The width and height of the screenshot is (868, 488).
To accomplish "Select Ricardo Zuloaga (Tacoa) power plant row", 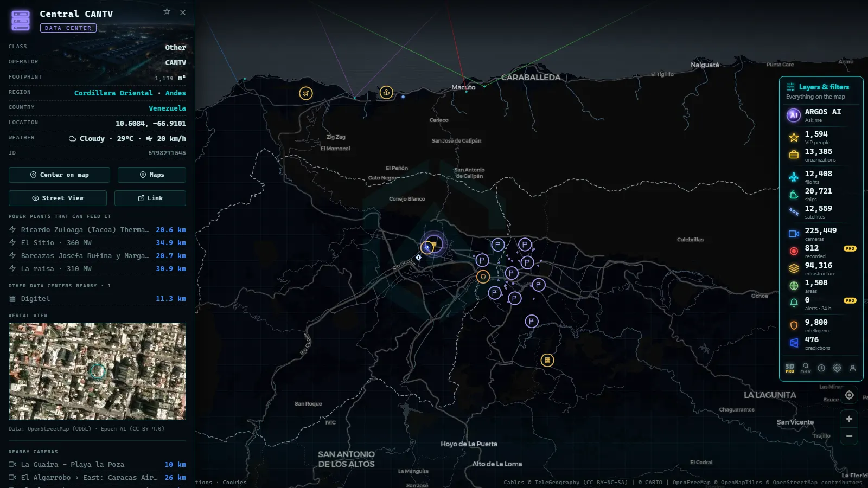I will click(x=97, y=229).
